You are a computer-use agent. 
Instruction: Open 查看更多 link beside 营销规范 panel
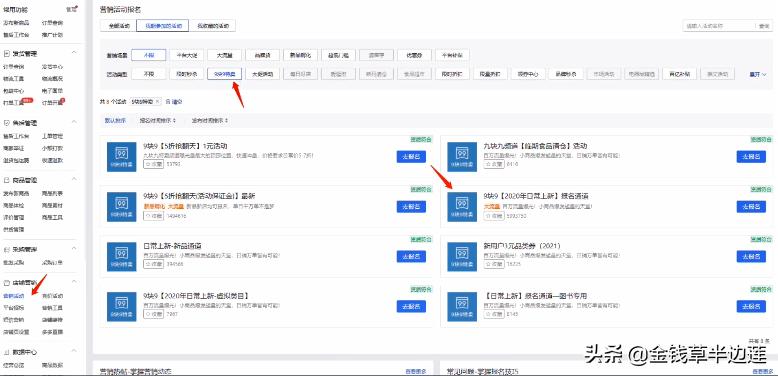click(416, 371)
